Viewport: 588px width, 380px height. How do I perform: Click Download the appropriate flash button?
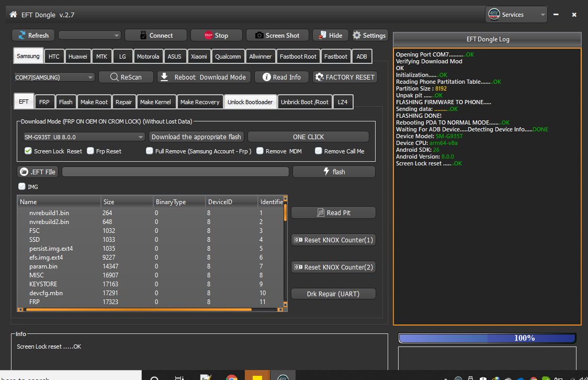click(196, 137)
